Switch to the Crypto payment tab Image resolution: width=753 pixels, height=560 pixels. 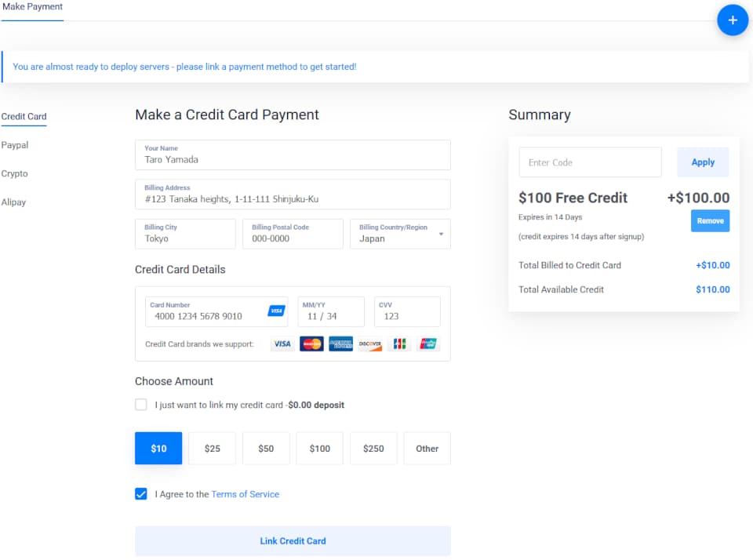14,173
